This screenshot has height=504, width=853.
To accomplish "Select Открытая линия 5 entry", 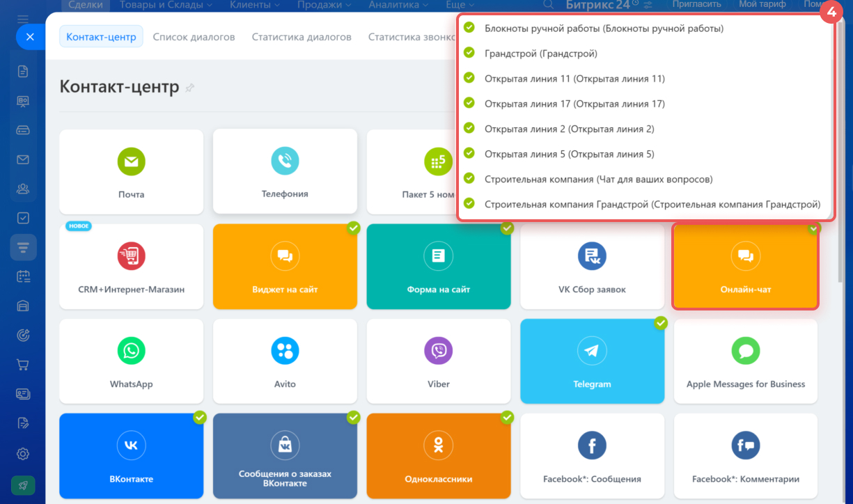I will coord(569,154).
